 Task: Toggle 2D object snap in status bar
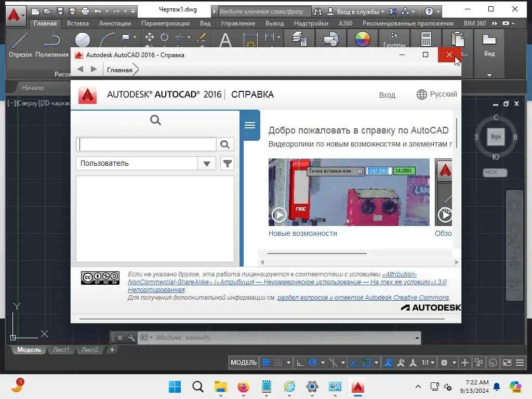(366, 362)
